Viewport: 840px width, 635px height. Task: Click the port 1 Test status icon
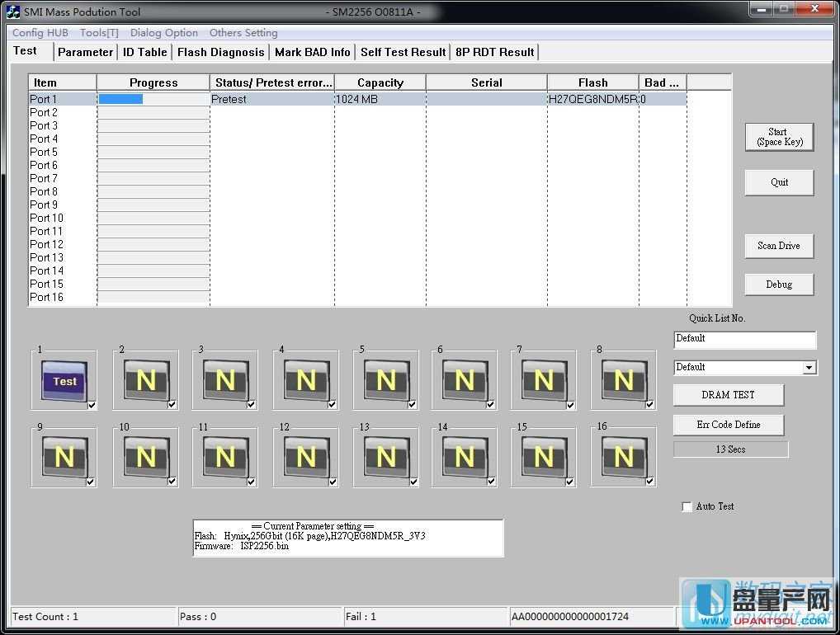click(x=64, y=380)
